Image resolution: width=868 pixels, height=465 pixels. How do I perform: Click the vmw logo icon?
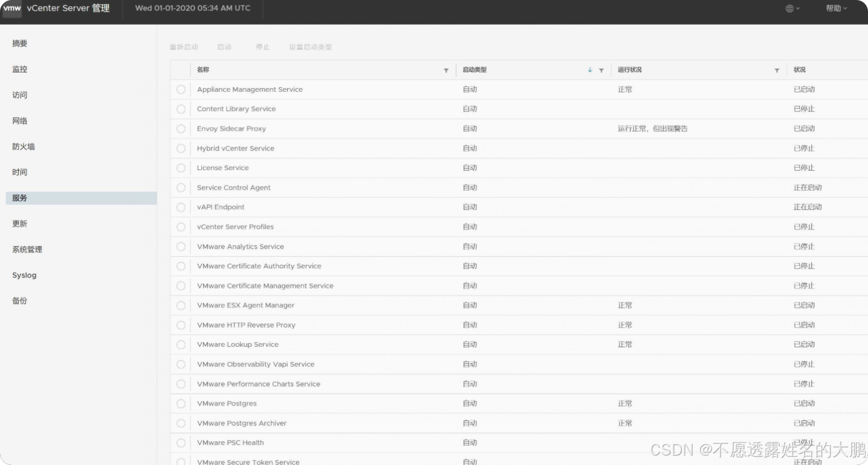pyautogui.click(x=12, y=8)
